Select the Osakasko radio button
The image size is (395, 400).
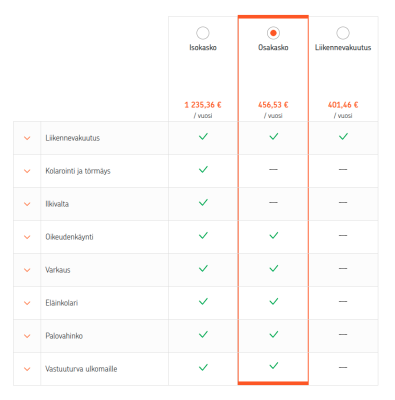(x=273, y=33)
